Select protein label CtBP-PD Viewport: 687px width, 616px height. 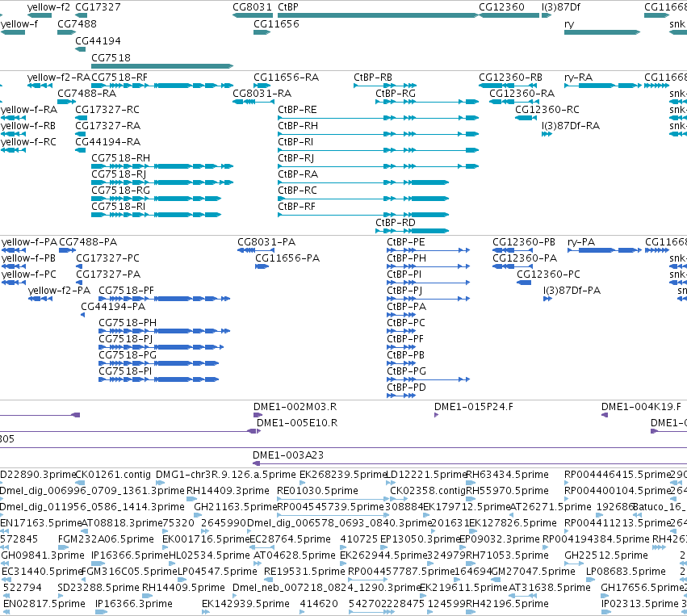click(x=406, y=388)
